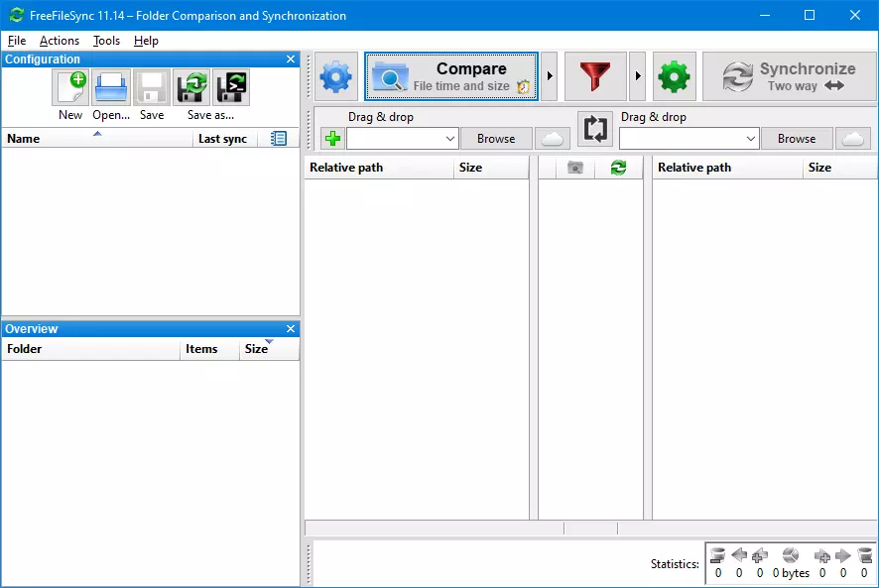Click create-right plus statistics icon

coord(822,555)
